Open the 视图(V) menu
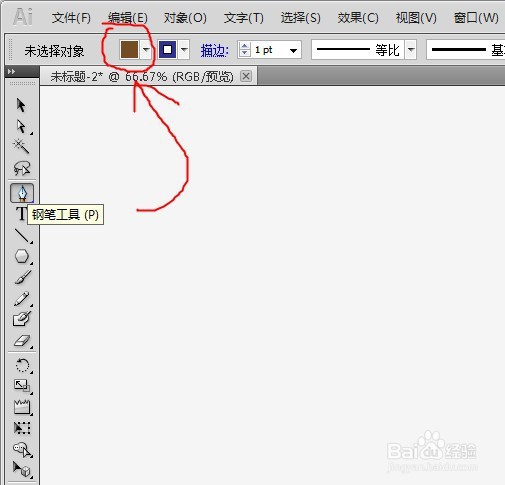The width and height of the screenshot is (505, 485). pos(416,18)
